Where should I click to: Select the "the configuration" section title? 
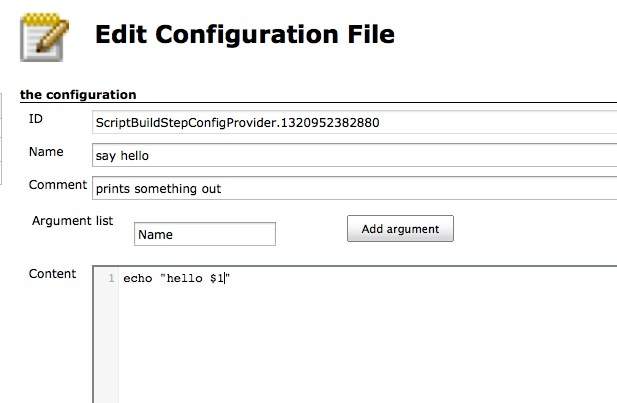click(78, 94)
